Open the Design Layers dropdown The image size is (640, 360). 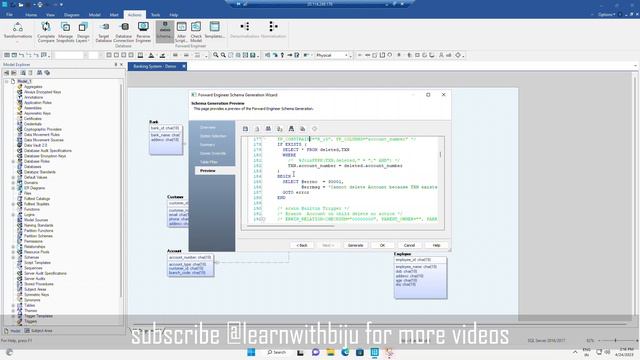tap(82, 32)
